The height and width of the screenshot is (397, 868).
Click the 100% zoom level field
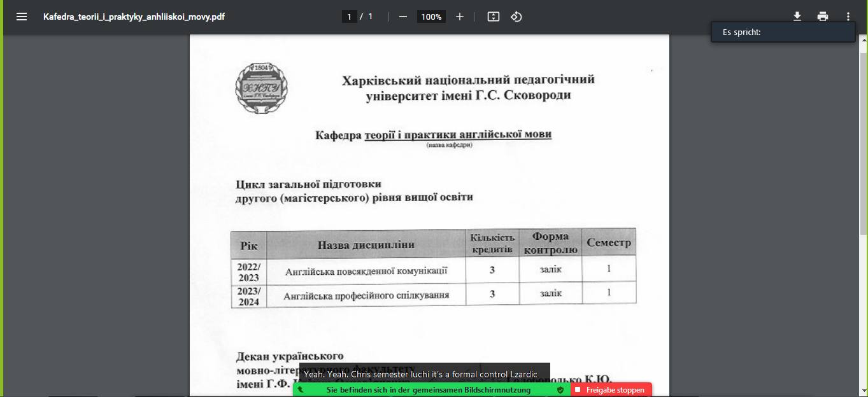[431, 17]
